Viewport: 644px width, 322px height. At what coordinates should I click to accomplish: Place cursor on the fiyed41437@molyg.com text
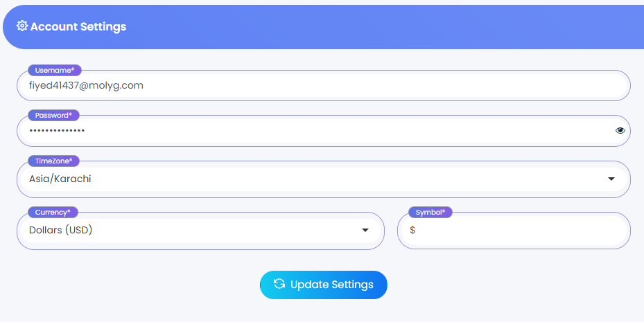pyautogui.click(x=86, y=85)
